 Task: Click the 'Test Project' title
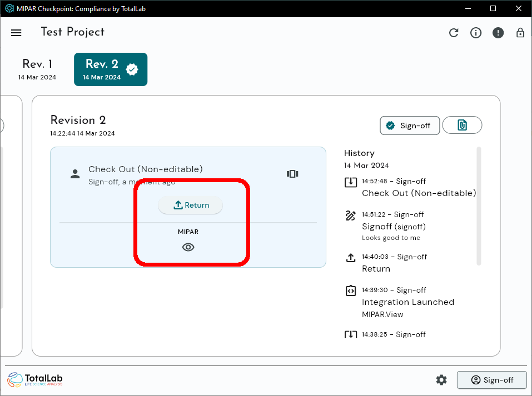click(72, 32)
